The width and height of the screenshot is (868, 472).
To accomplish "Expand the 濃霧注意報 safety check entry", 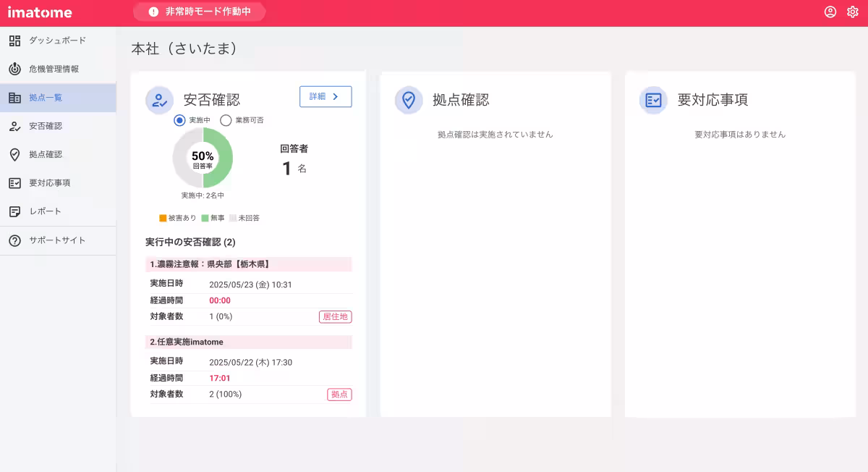I will [x=248, y=264].
